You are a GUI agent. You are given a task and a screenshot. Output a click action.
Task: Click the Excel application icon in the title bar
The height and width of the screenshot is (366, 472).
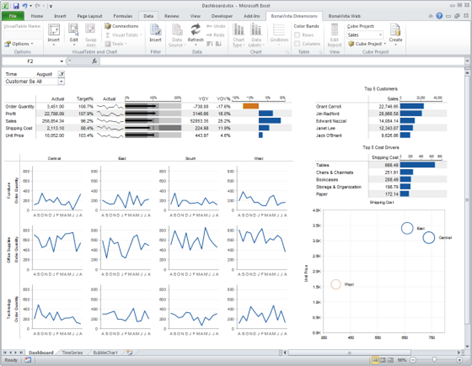6,6
